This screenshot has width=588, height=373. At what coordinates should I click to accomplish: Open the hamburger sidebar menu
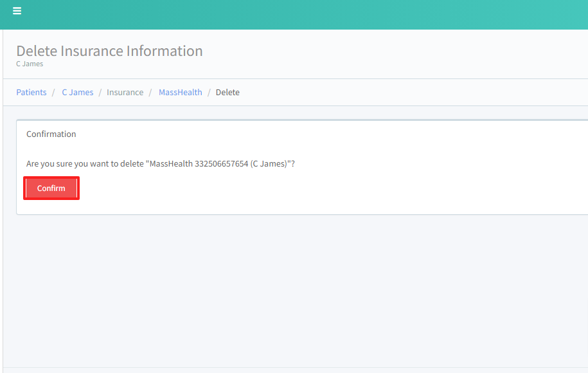pyautogui.click(x=17, y=11)
